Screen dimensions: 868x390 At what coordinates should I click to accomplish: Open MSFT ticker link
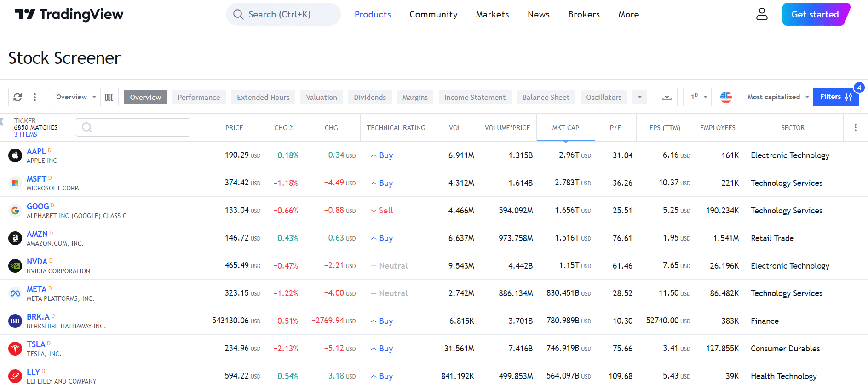pyautogui.click(x=36, y=179)
